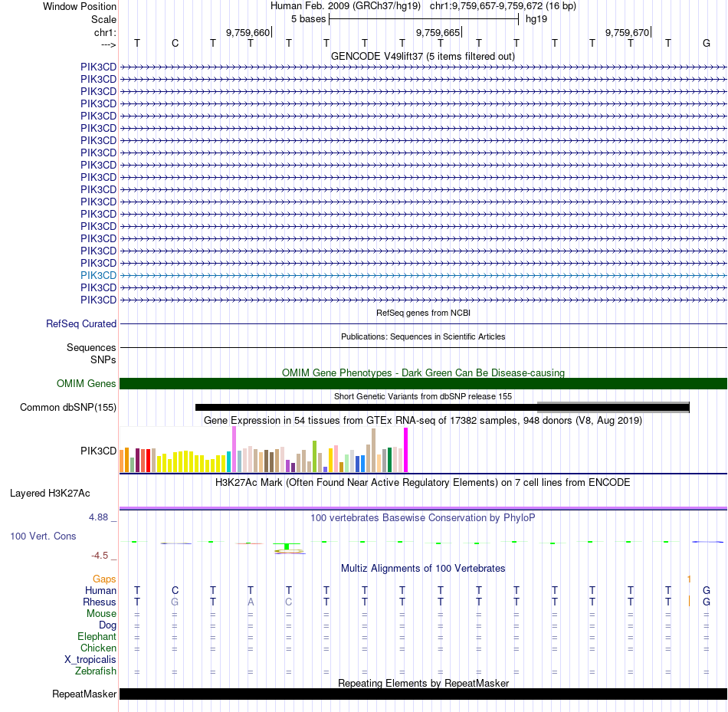Click the orange gap count '1' marker
The image size is (728, 712).
(689, 579)
